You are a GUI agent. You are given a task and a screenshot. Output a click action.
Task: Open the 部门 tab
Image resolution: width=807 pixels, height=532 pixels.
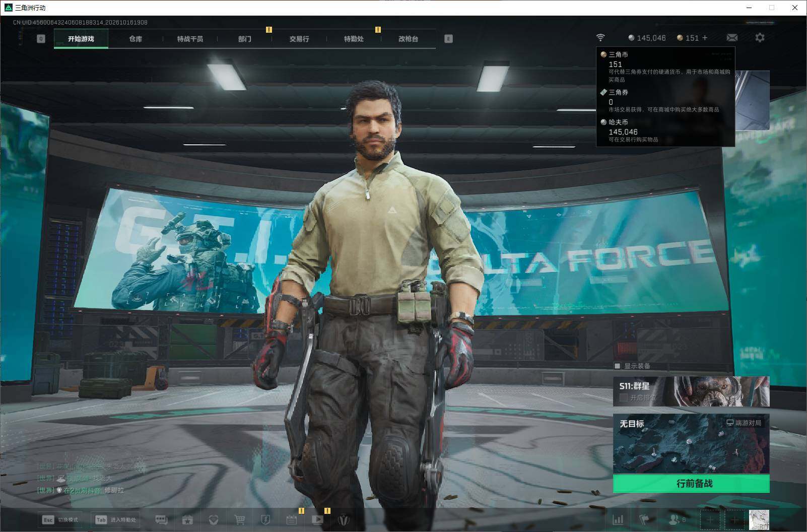tap(245, 39)
